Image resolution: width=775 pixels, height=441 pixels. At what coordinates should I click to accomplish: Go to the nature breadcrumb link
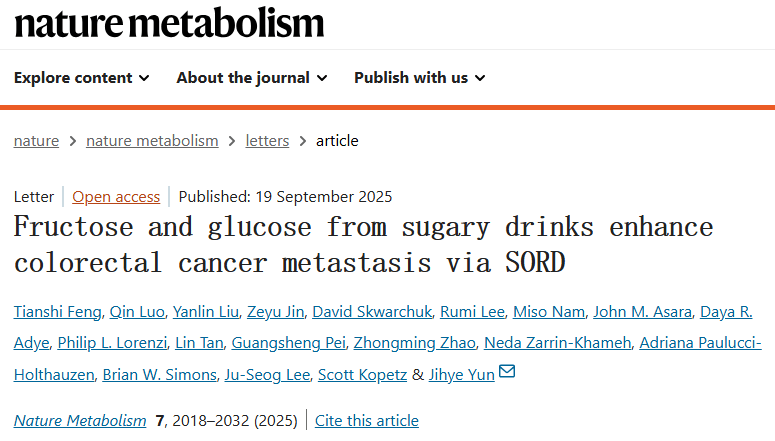pos(36,141)
